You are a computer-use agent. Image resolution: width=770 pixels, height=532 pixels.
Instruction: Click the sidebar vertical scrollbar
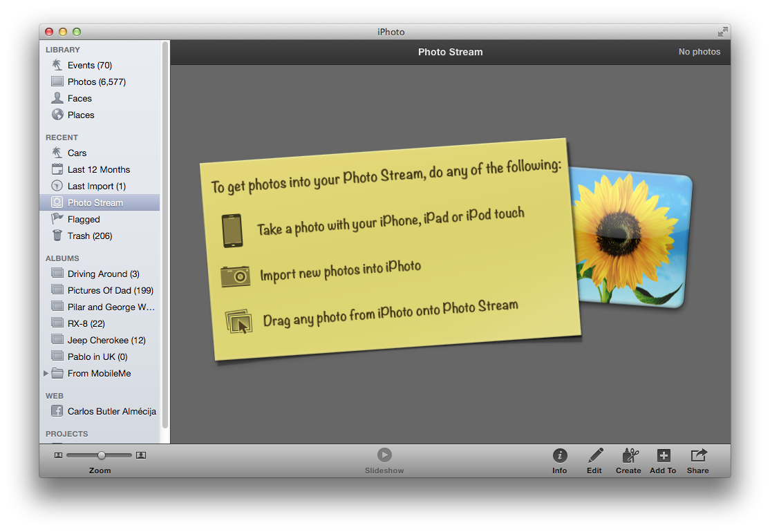165,235
